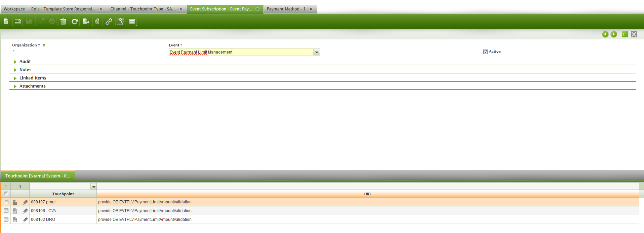
Task: Click the save record toolbar icon
Action: click(x=29, y=22)
